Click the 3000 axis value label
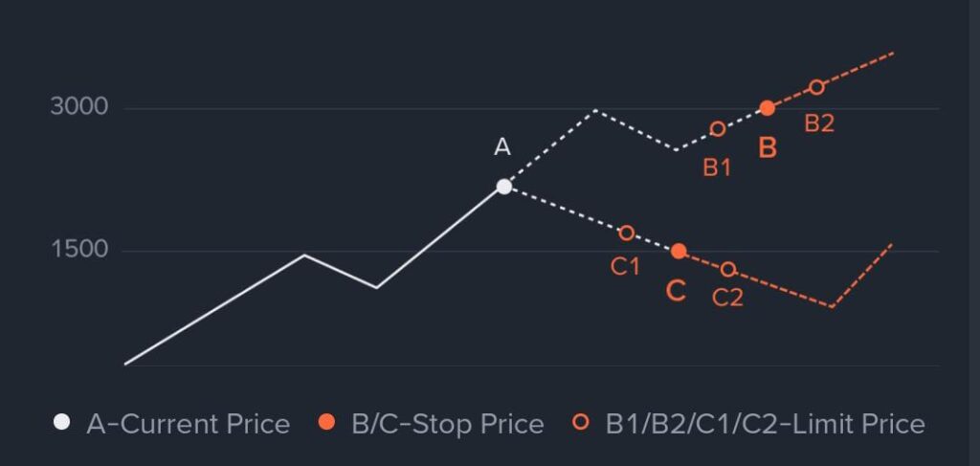 [x=78, y=107]
